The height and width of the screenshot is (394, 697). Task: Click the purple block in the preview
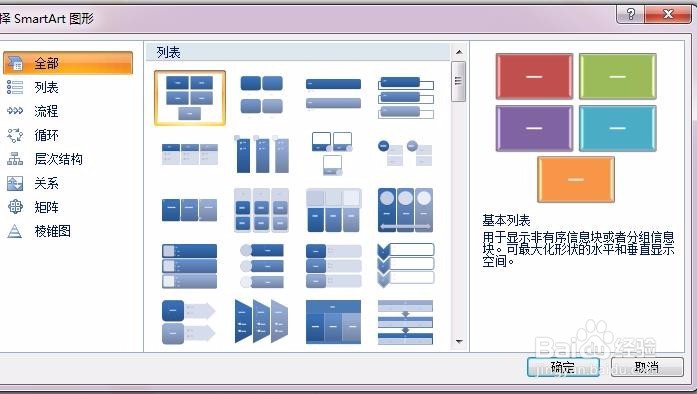click(x=534, y=128)
